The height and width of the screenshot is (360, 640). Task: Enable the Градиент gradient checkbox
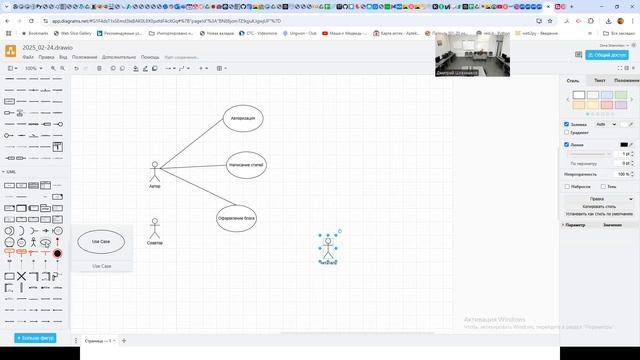(x=567, y=132)
